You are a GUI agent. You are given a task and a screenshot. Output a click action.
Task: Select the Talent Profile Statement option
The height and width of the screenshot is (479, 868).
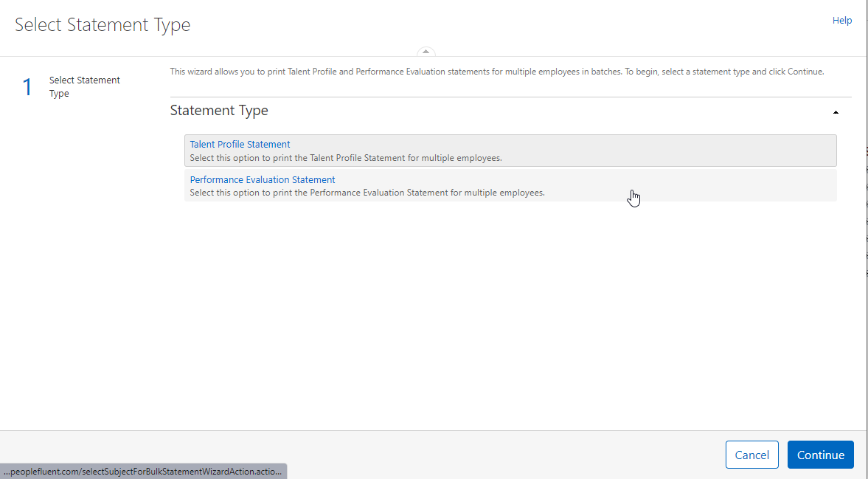[x=241, y=144]
